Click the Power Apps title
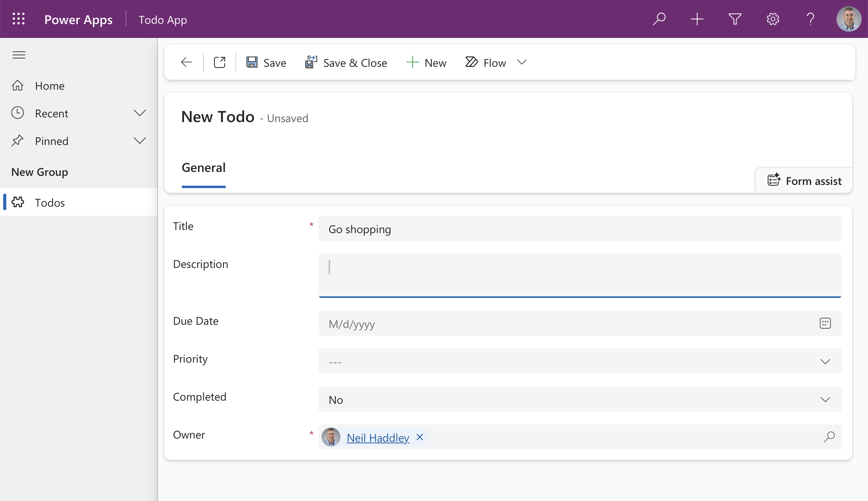868x501 pixels. click(x=78, y=19)
